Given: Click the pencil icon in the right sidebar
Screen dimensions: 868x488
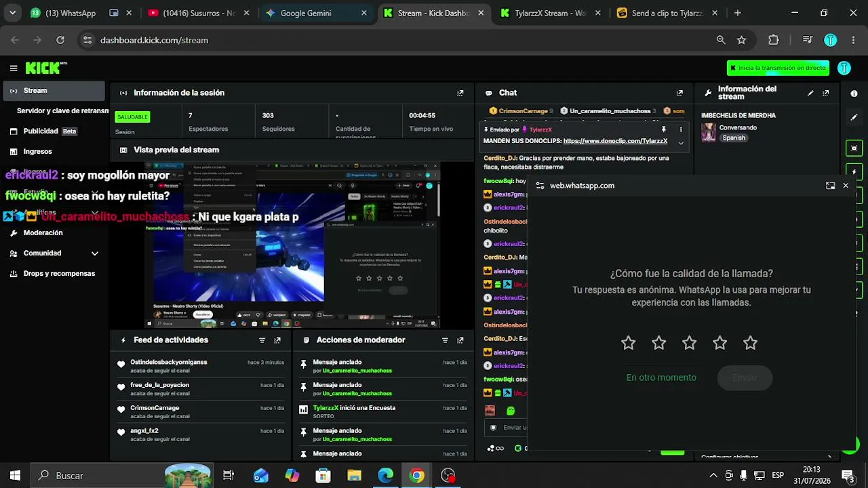Looking at the screenshot, I should (x=854, y=117).
